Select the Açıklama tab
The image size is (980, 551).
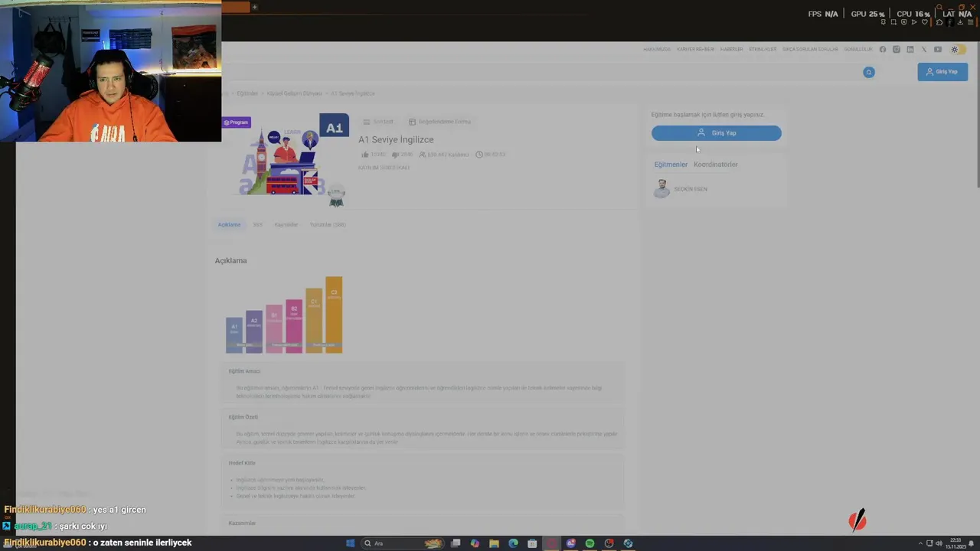229,225
